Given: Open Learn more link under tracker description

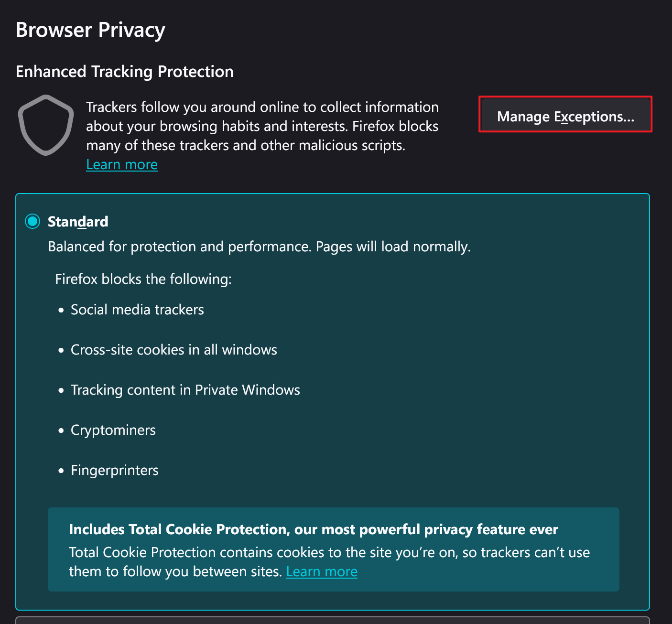Looking at the screenshot, I should 122,164.
